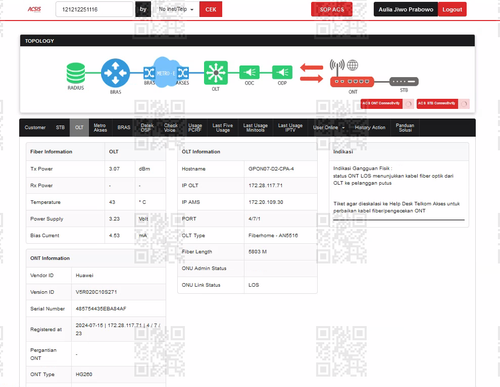Click the AKSES switch icon near Metro-E
The image size is (500, 387).
[183, 72]
